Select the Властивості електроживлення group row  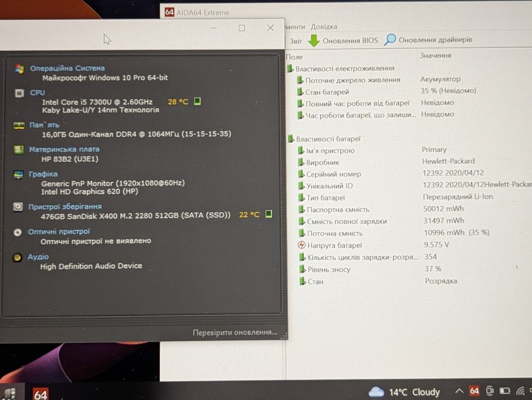[x=341, y=69]
